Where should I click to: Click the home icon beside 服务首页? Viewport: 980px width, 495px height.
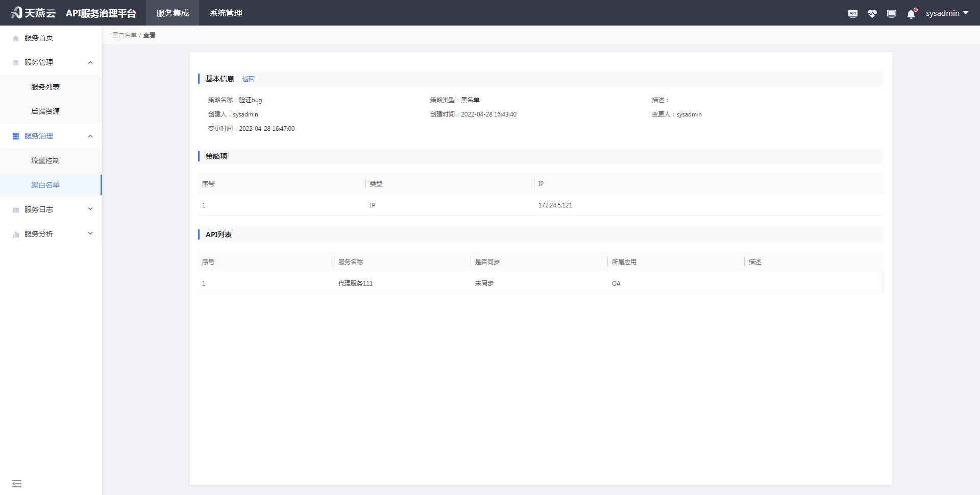16,38
